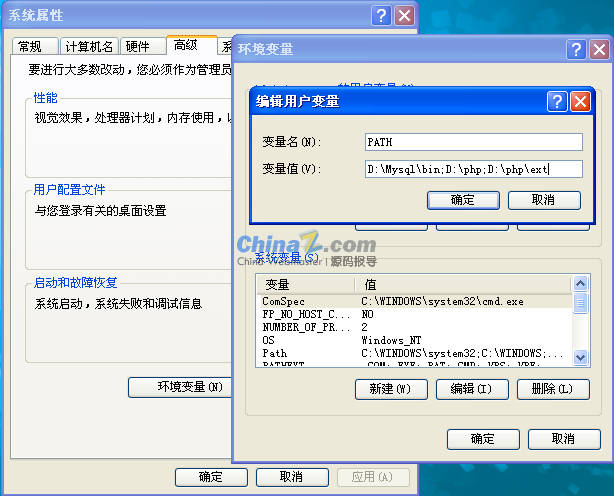Select the Path system variable row

click(415, 353)
